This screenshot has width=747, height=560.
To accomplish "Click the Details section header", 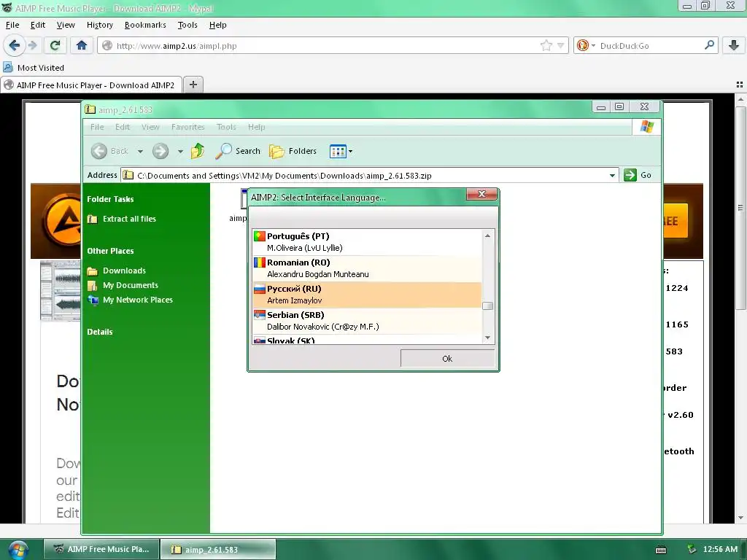I will [x=99, y=332].
